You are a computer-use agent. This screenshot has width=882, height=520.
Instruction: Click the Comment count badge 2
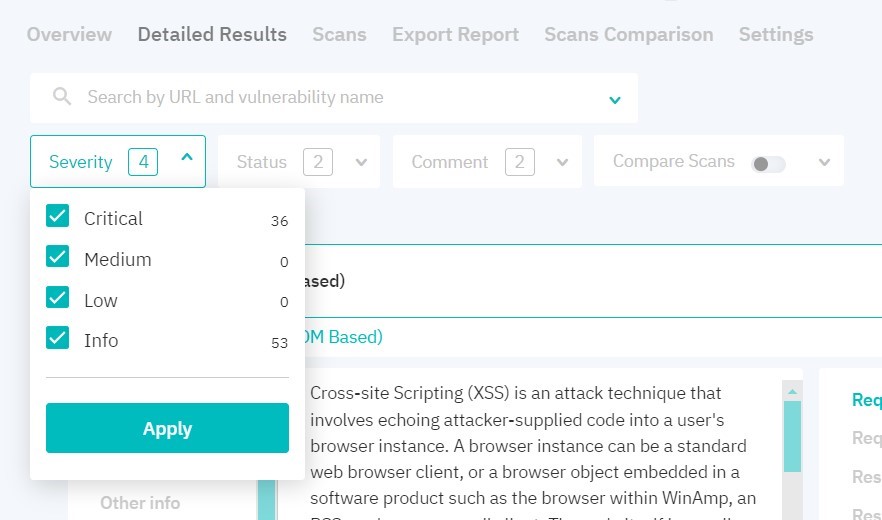point(520,162)
